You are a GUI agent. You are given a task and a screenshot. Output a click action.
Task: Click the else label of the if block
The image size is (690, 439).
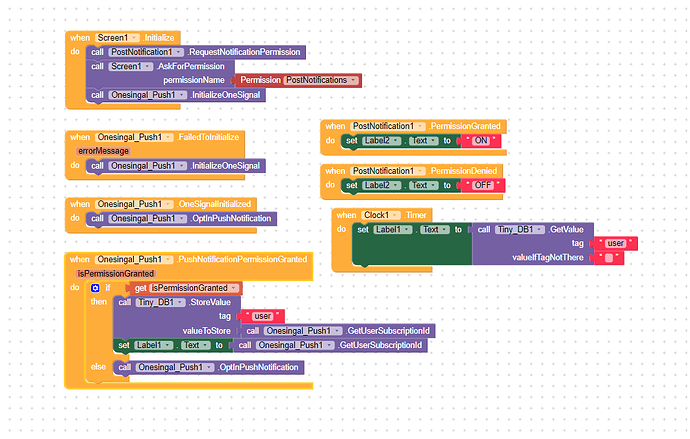(x=98, y=367)
